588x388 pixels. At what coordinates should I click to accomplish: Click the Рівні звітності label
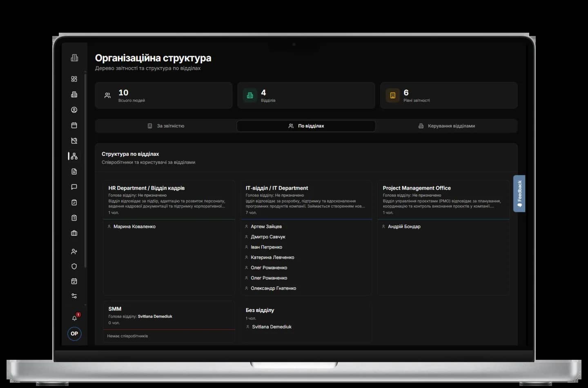[x=416, y=101]
